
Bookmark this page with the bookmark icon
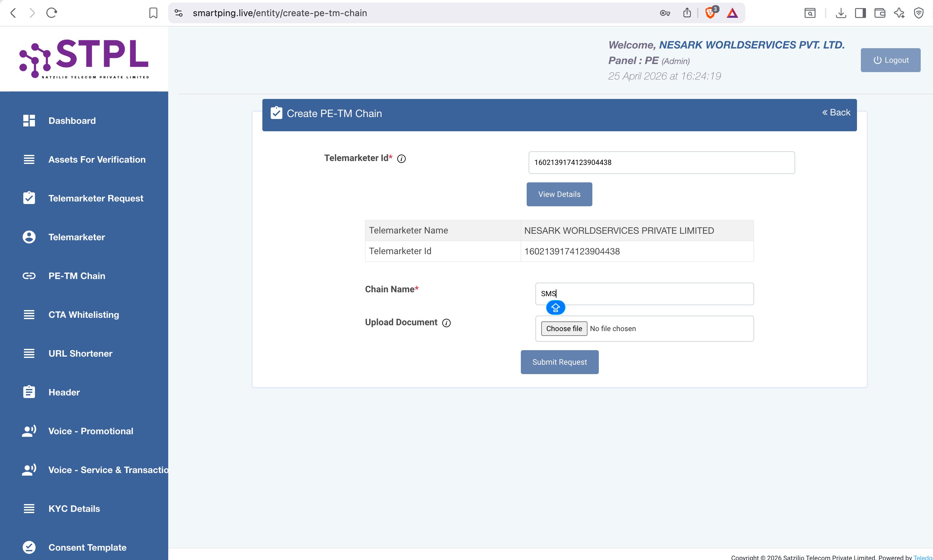[153, 13]
